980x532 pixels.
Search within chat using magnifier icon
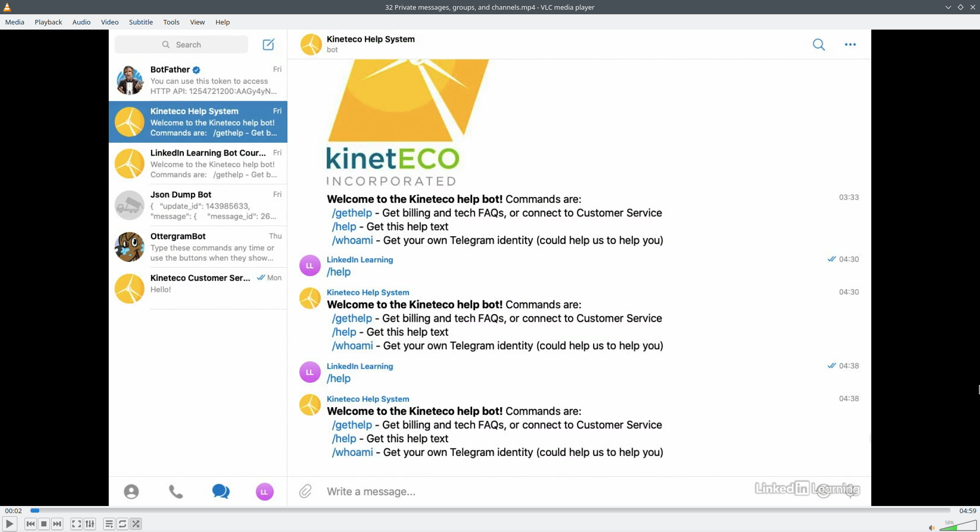(x=819, y=44)
